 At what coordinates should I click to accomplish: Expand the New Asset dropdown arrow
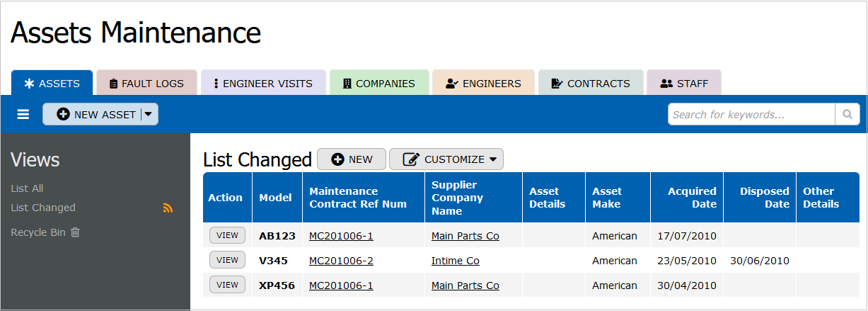tap(148, 115)
